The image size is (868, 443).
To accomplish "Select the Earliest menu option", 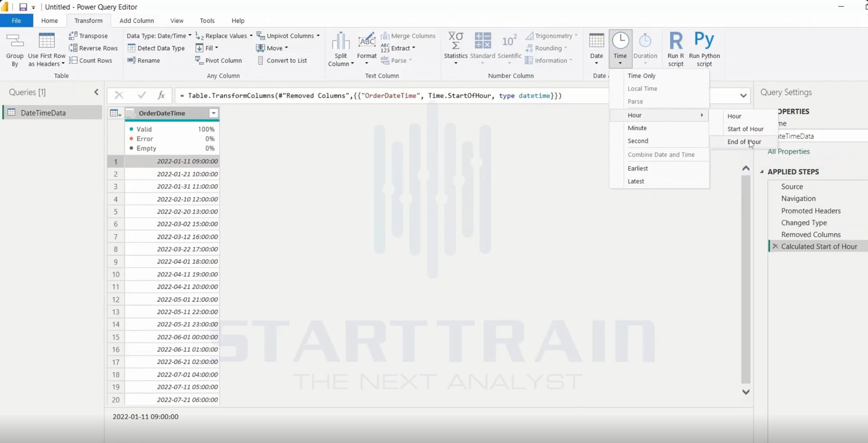I will pos(637,168).
